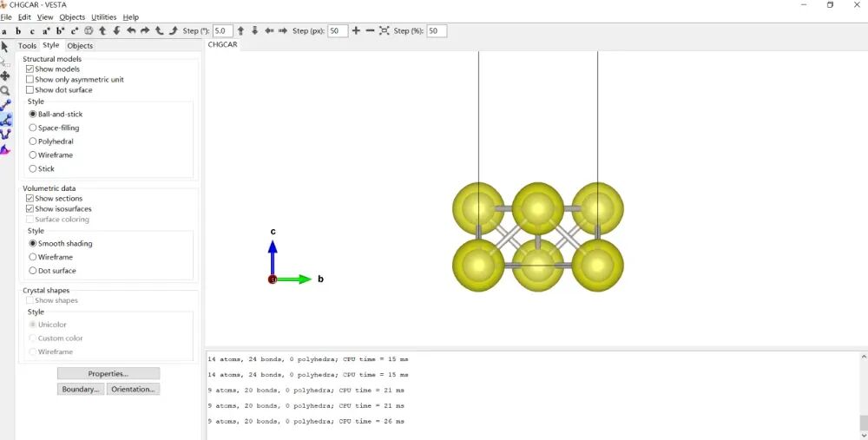Open the Orientation... dialog

tap(133, 389)
